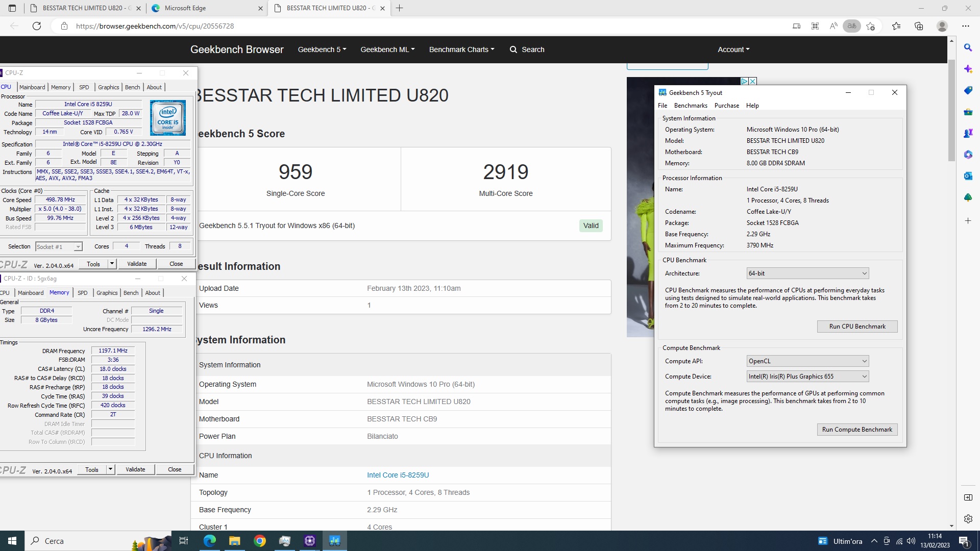Open the Favorites list icon

(x=896, y=26)
